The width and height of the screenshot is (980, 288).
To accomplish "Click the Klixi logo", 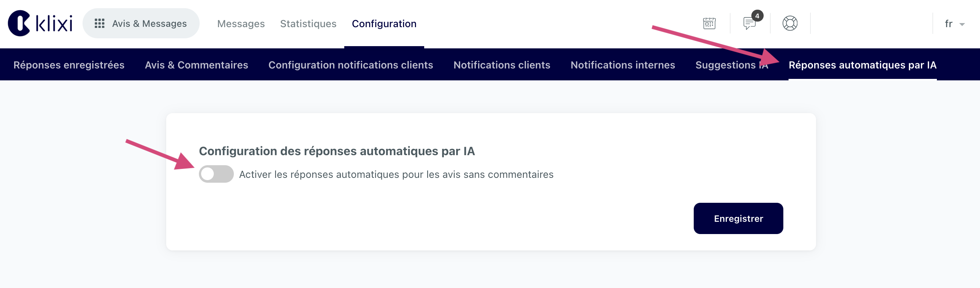I will (x=40, y=23).
